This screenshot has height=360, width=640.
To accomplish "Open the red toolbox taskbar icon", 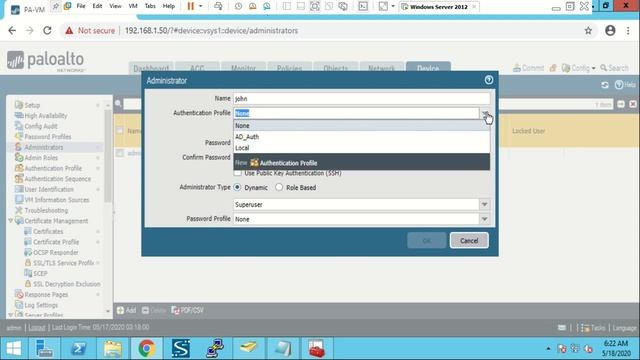I will click(316, 349).
